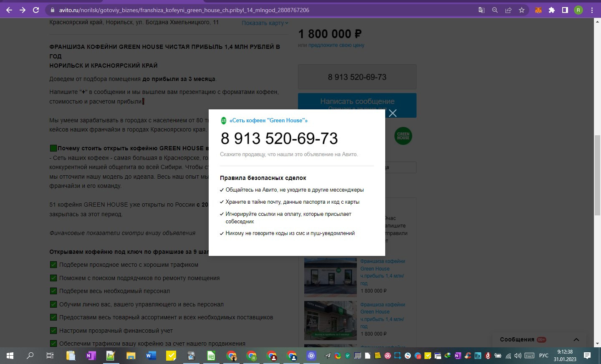
Task: Open the zoom level magnifier icon
Action: coord(495,10)
